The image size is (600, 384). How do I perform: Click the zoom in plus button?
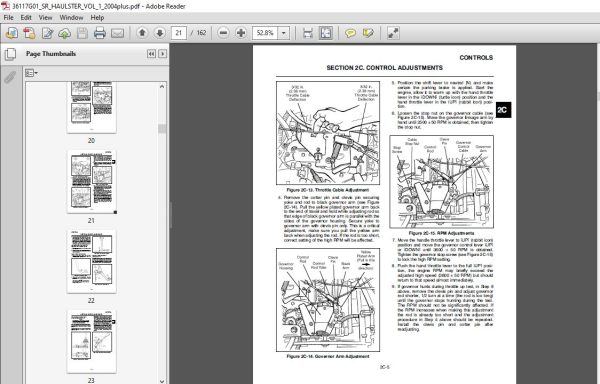(x=241, y=33)
